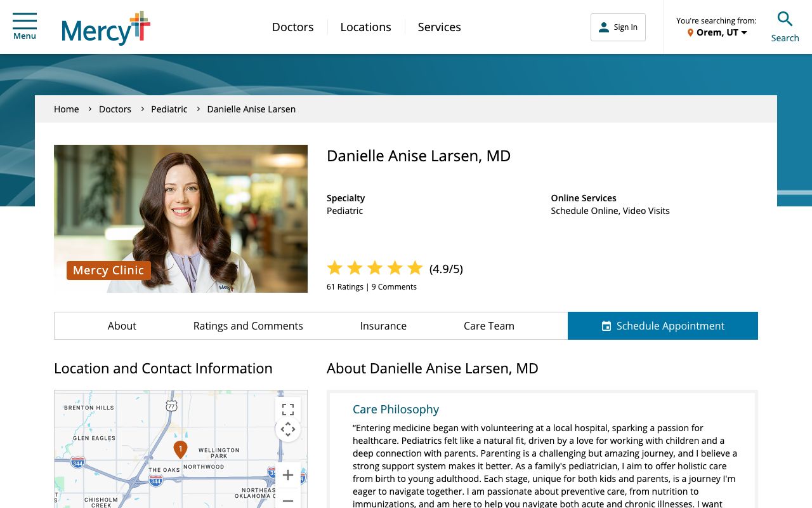
Task: Go to Pediatric in the breadcrumb
Action: point(169,109)
